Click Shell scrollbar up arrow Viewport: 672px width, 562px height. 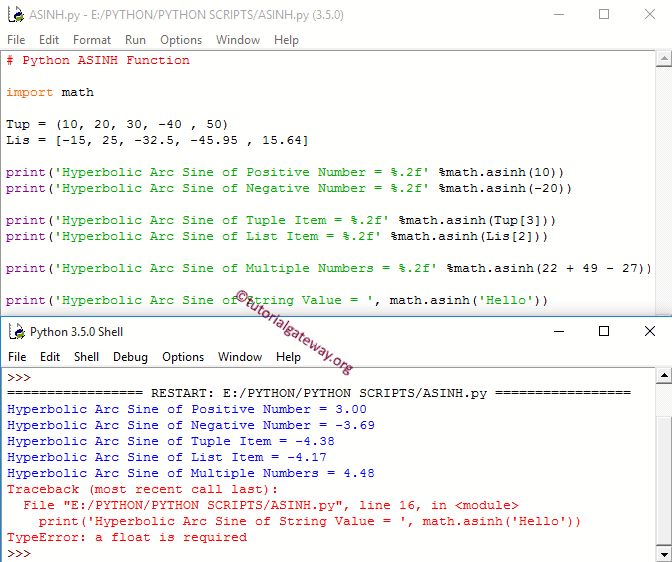(x=663, y=376)
